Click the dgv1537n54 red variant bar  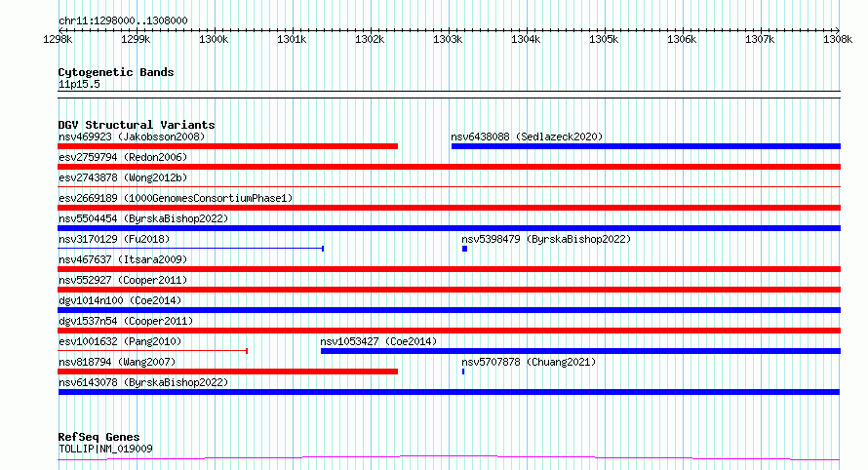(x=449, y=331)
